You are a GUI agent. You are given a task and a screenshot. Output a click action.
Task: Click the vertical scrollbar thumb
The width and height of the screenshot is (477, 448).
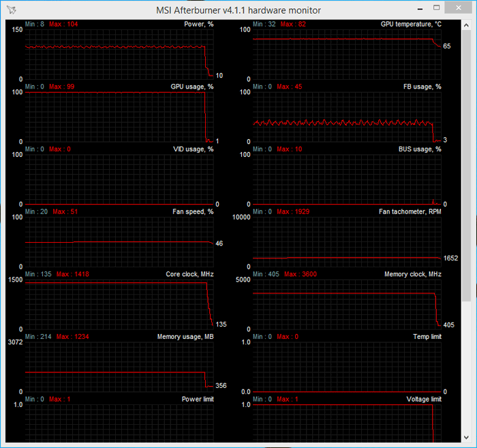466,166
